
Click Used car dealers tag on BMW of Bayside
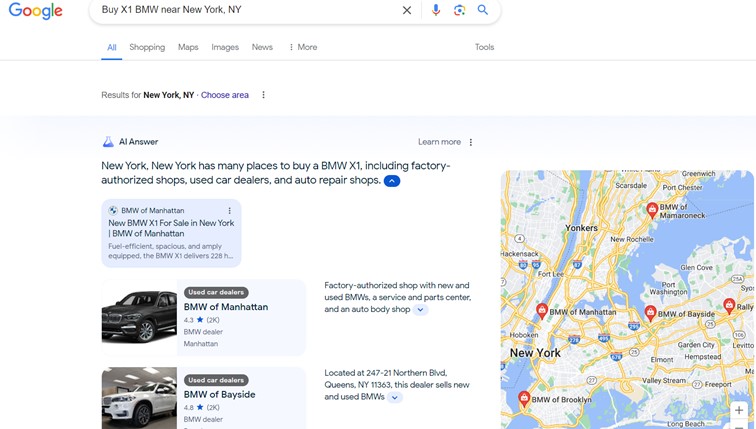coord(216,380)
